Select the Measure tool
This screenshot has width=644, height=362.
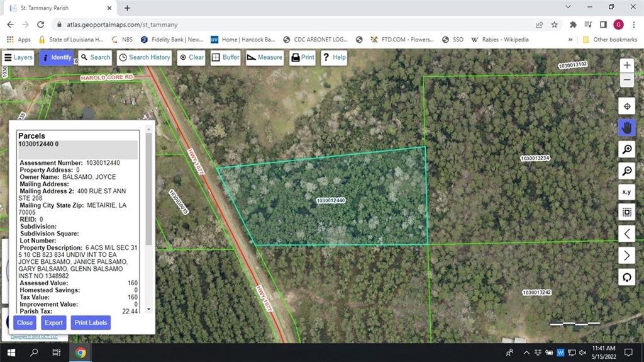[x=265, y=57]
